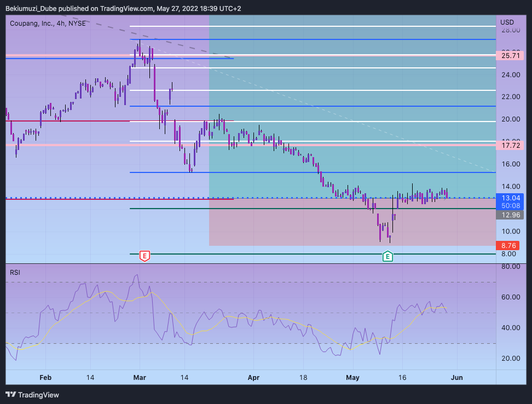The height and width of the screenshot is (404, 532).
Task: Click the USD currency label
Action: (x=507, y=22)
